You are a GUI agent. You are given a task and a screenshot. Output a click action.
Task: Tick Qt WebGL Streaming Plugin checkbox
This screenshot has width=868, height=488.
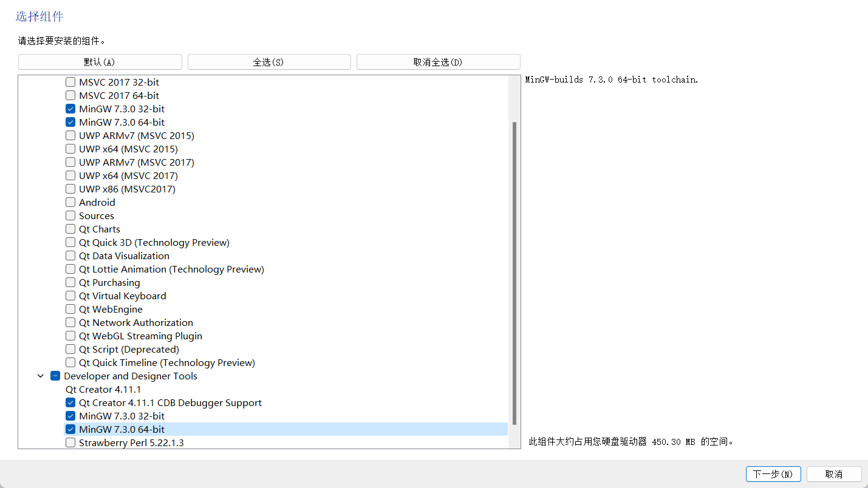click(70, 336)
